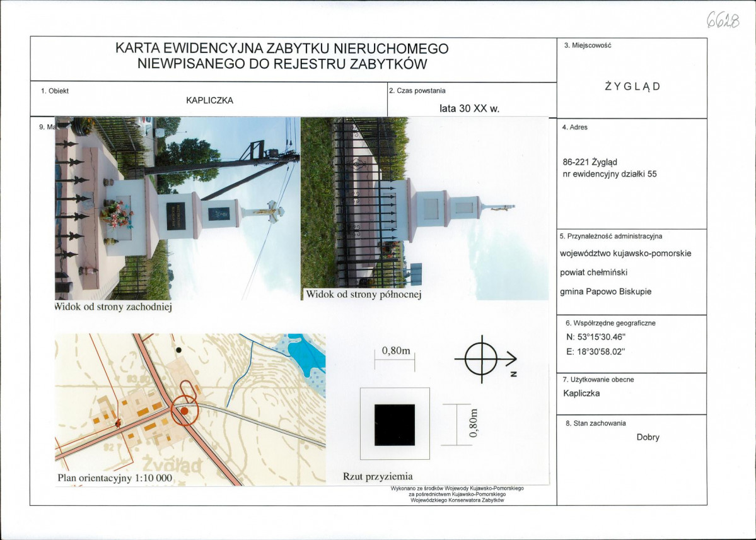This screenshot has width=756, height=540.
Task: Click the black square in the floor plan
Action: (x=394, y=425)
